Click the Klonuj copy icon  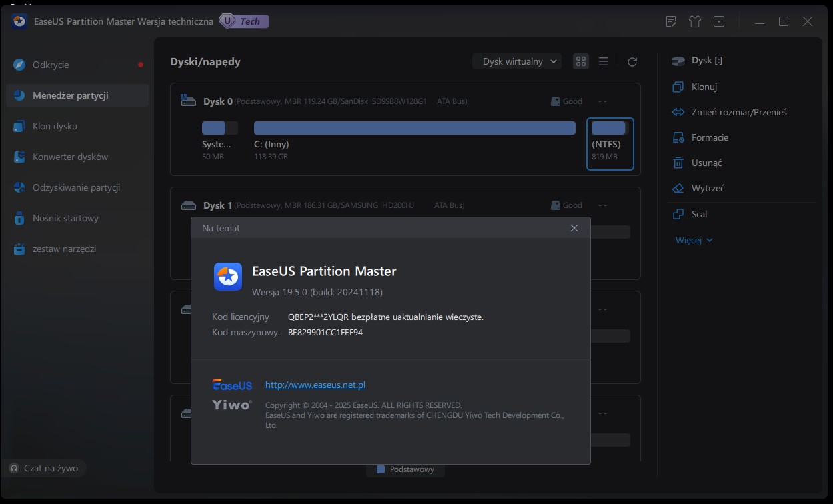[x=678, y=87]
